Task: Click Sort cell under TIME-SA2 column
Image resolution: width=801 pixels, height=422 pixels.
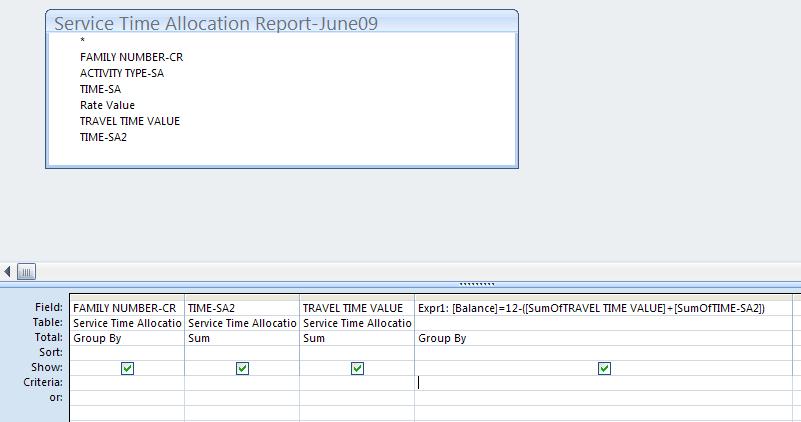Action: click(242, 353)
